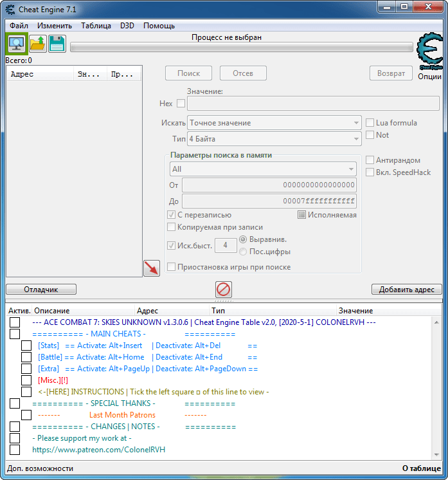448x480 pixels.
Task: Click the До end address field
Action: (x=269, y=201)
